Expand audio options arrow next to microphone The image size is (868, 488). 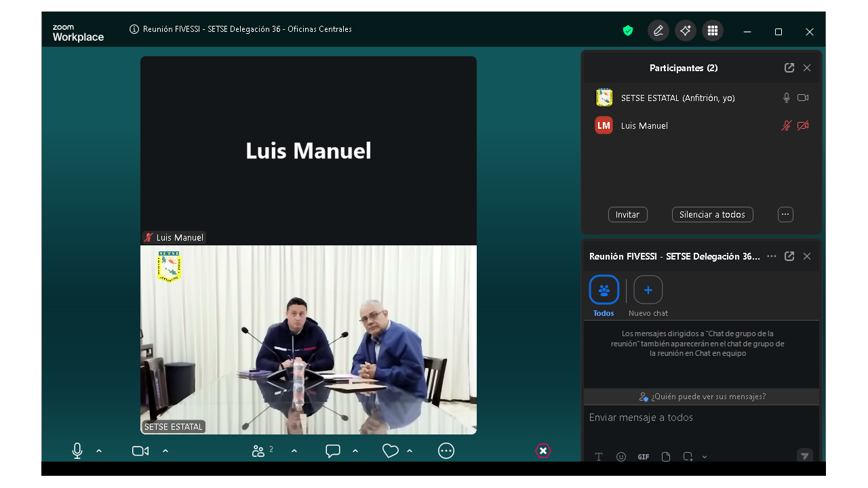[99, 451]
